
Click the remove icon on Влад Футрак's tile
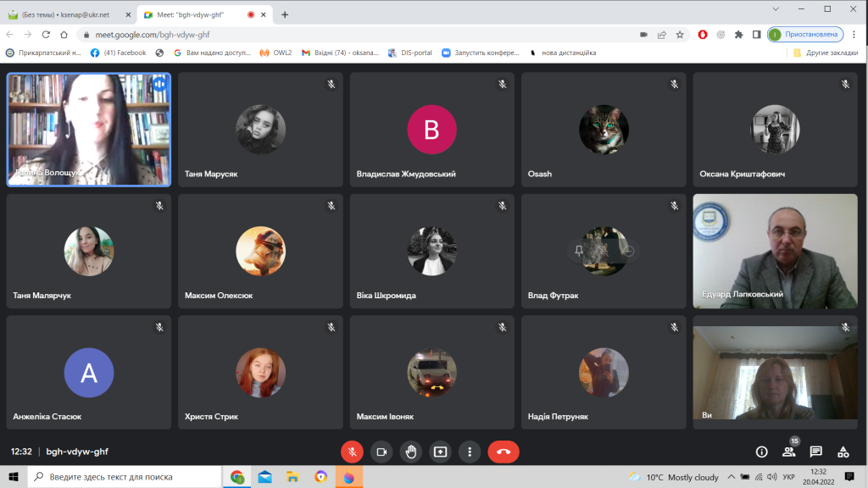coord(629,251)
